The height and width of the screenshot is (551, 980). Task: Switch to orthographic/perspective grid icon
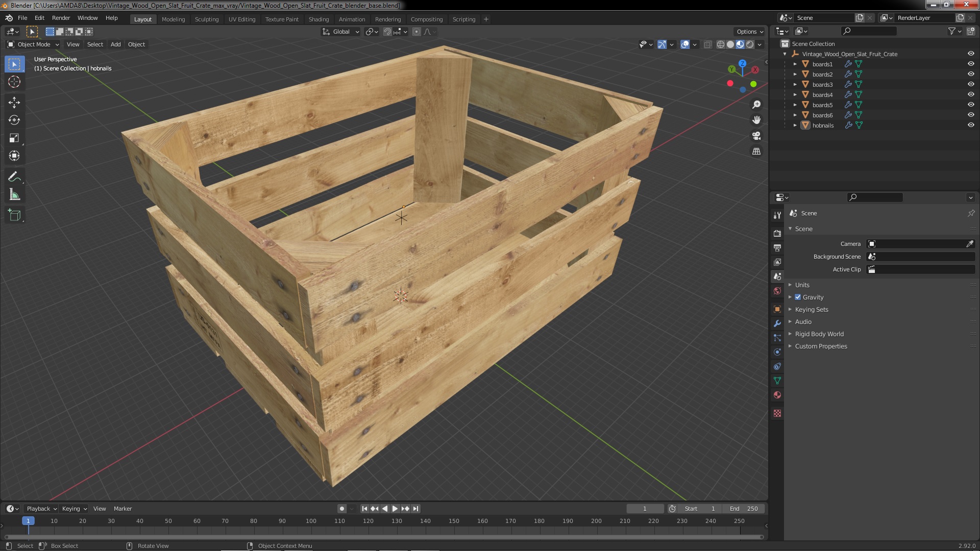click(x=756, y=152)
